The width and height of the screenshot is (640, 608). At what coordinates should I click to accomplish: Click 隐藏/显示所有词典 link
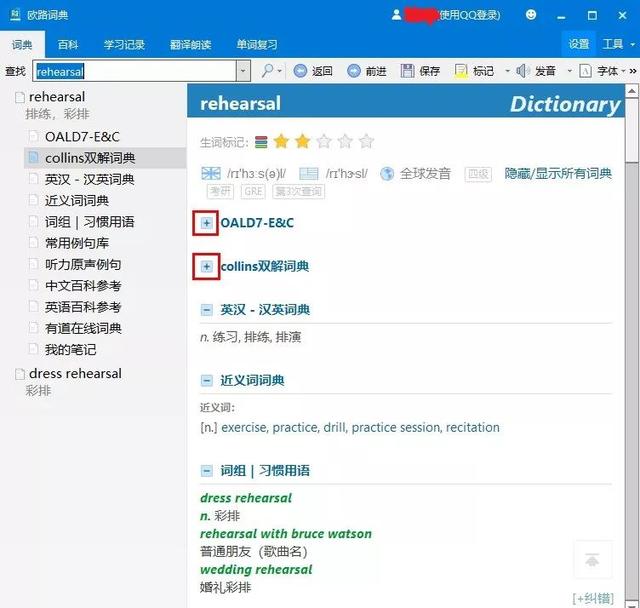tap(558, 173)
